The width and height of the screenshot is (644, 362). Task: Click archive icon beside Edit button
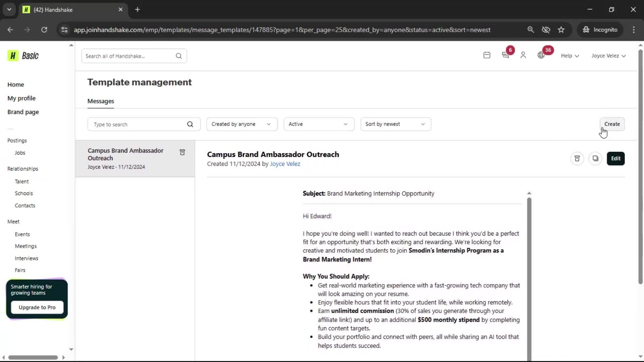(x=577, y=159)
